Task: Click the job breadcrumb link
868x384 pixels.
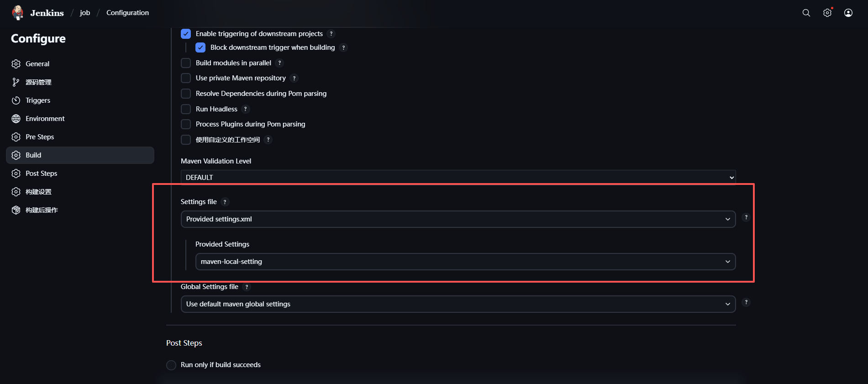Action: click(85, 13)
